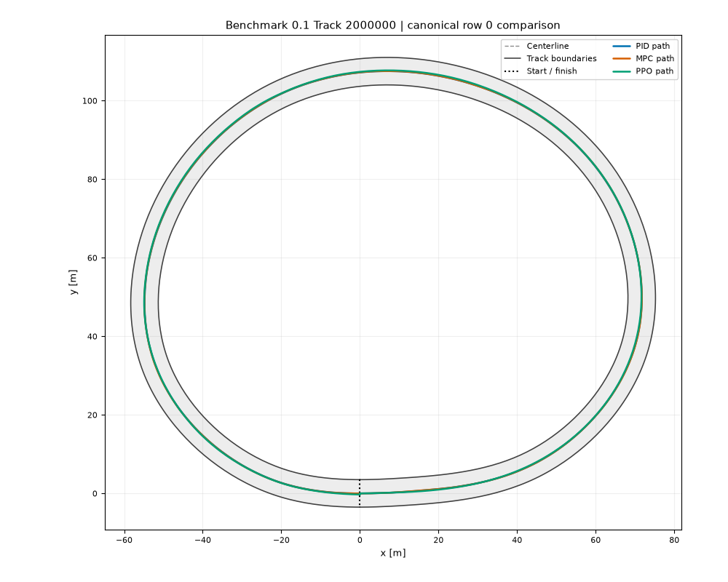The image size is (728, 582).
Task: Click the orange MPC path legend line
Action: (622, 58)
